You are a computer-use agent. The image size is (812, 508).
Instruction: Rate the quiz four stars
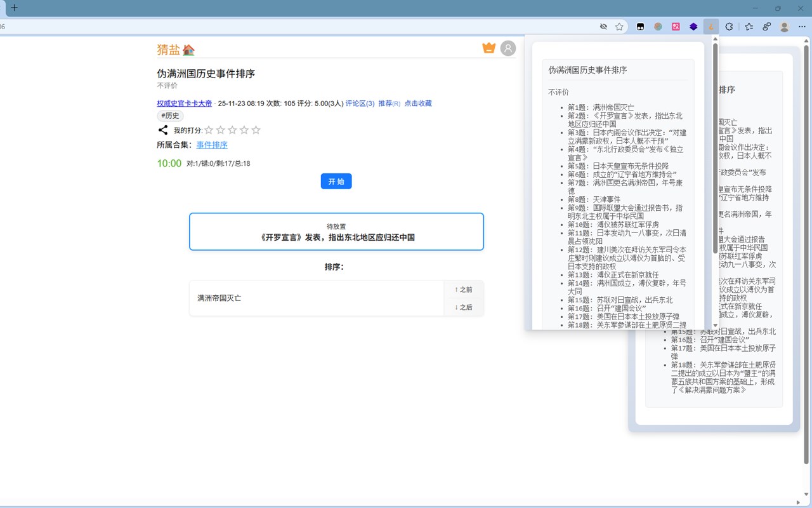pyautogui.click(x=244, y=130)
